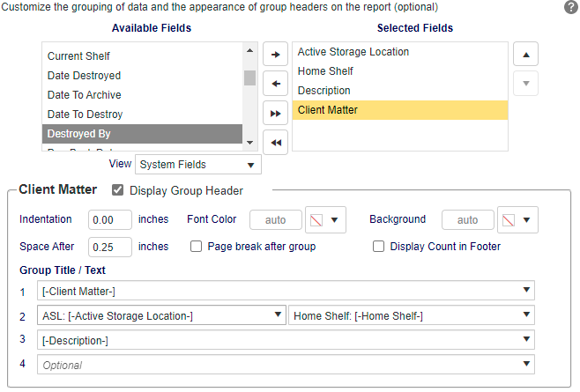Select Date To Archive field
580x392 pixels.
click(x=143, y=95)
